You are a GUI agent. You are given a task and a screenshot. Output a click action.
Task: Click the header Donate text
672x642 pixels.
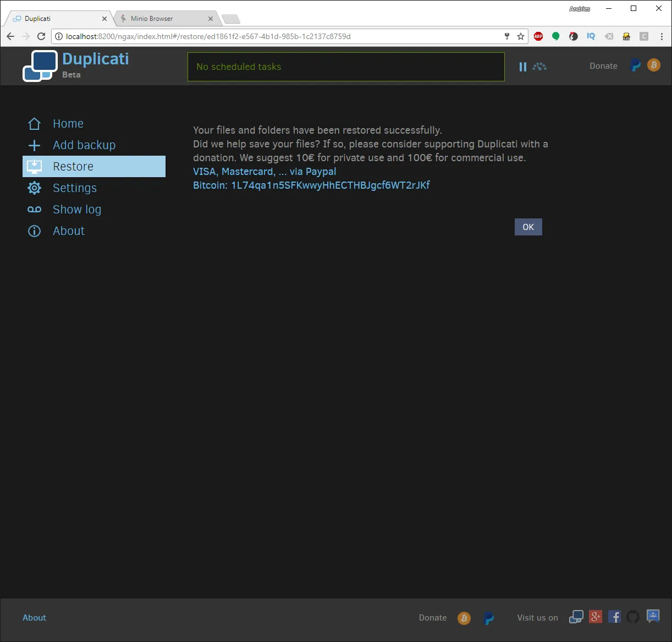pos(603,66)
